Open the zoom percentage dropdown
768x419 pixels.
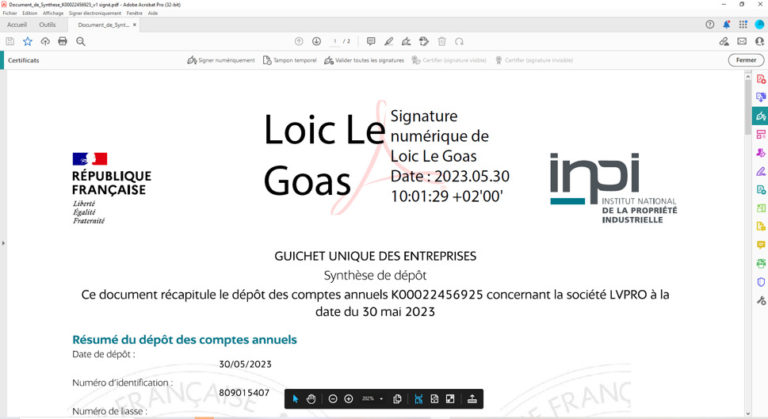click(x=381, y=399)
